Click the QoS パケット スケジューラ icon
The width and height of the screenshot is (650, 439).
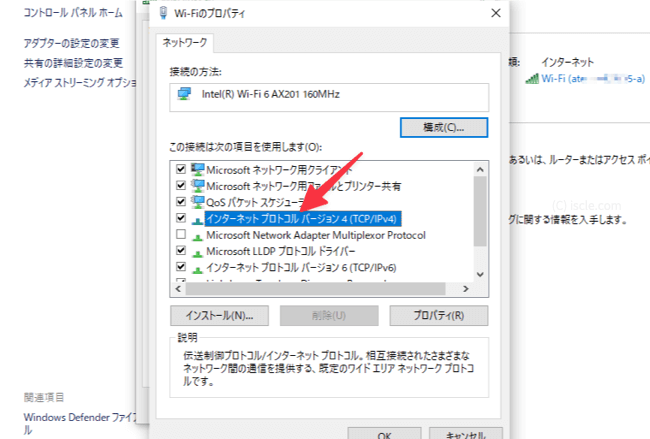[197, 202]
